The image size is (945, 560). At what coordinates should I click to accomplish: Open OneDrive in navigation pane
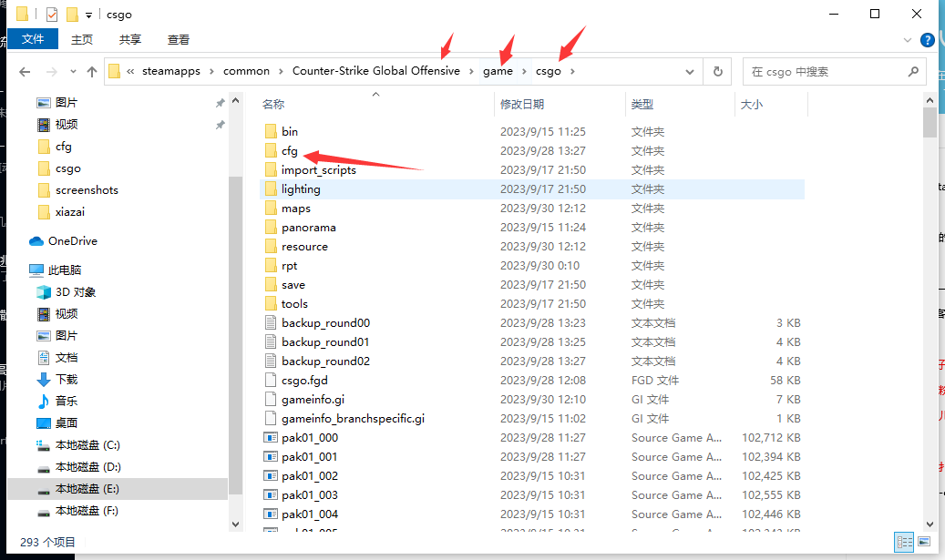coord(72,241)
